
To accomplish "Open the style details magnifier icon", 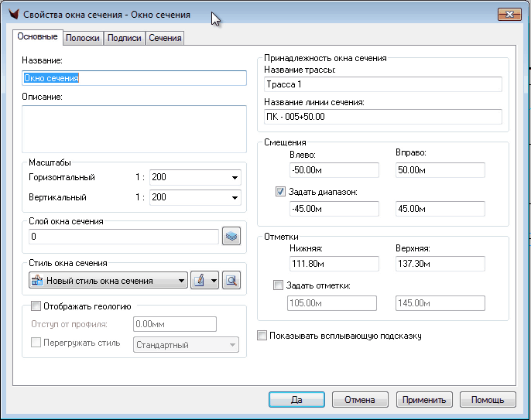I will (x=231, y=281).
